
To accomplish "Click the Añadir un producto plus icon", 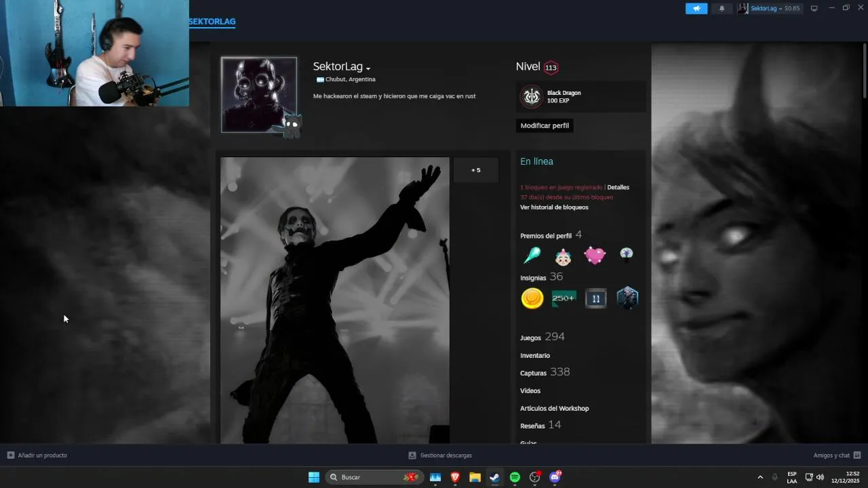I will [x=11, y=455].
